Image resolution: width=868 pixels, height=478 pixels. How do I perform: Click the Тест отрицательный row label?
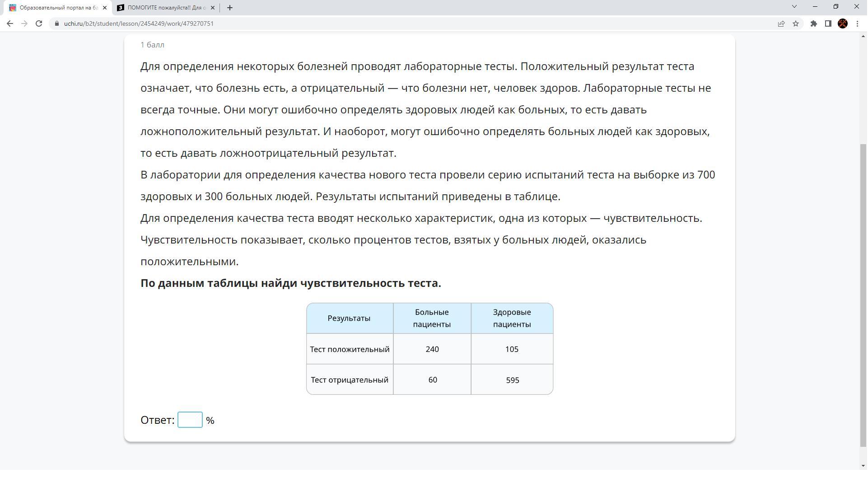point(350,380)
